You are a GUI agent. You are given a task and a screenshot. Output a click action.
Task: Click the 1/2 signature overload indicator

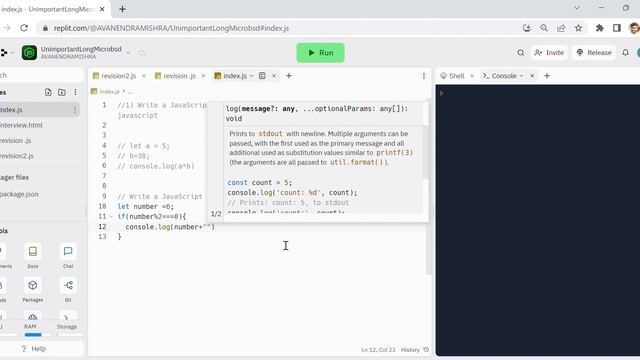point(216,214)
